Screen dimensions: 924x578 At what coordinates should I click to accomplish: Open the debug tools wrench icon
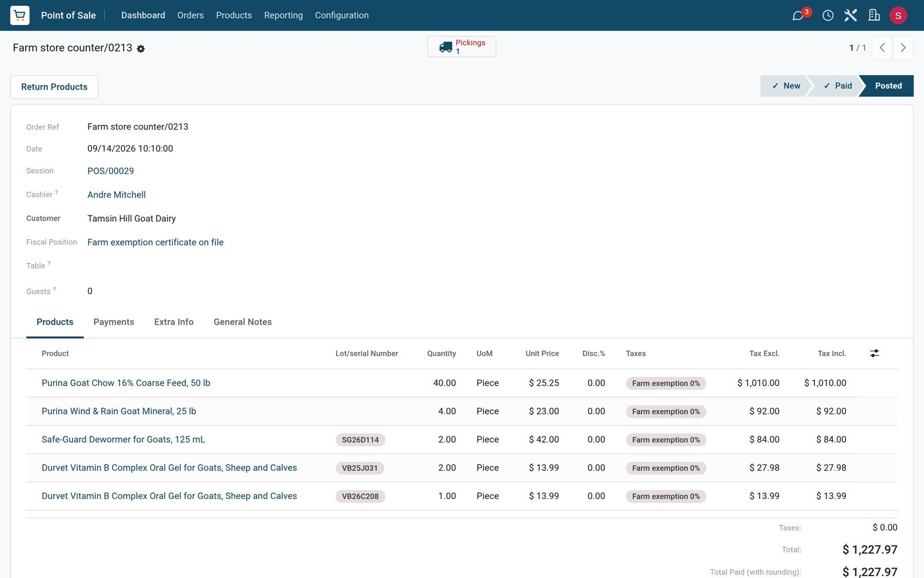coord(851,16)
